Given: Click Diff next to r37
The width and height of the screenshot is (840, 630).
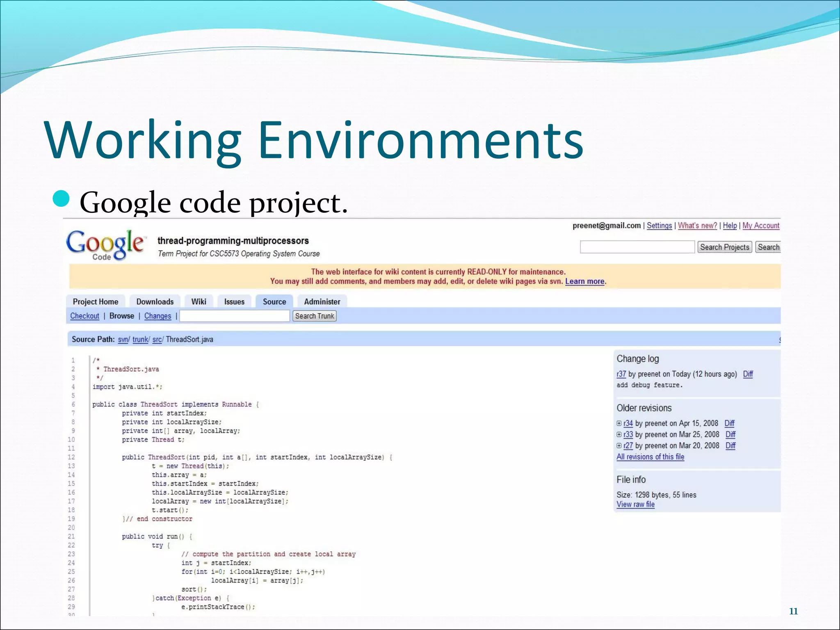Looking at the screenshot, I should 748,374.
